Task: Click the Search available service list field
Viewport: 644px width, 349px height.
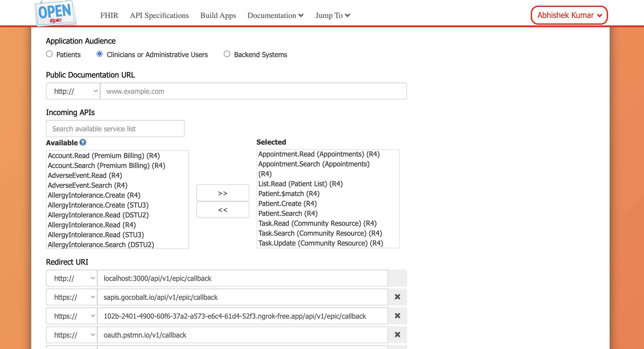Action: pos(115,129)
